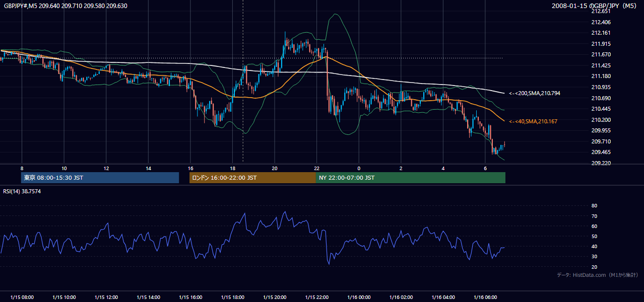Click the RSI 80 level label
This screenshot has width=644, height=302.
pos(594,206)
